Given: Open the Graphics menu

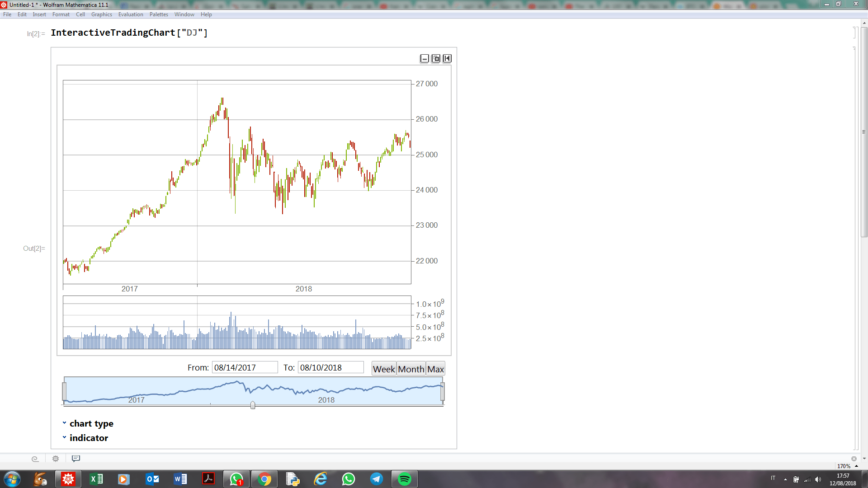Looking at the screenshot, I should (102, 14).
